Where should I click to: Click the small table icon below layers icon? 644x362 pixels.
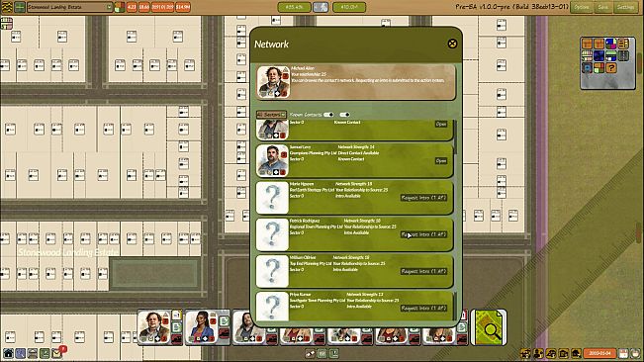click(7, 24)
